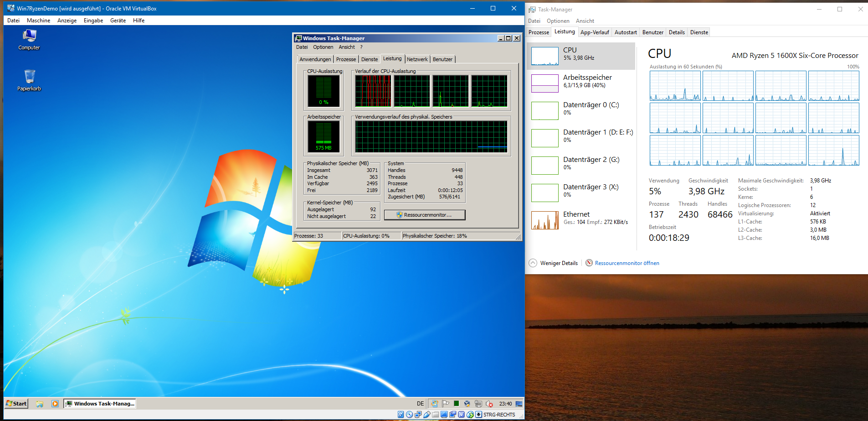
Task: Click the Start button in Windows 7
Action: click(x=16, y=404)
